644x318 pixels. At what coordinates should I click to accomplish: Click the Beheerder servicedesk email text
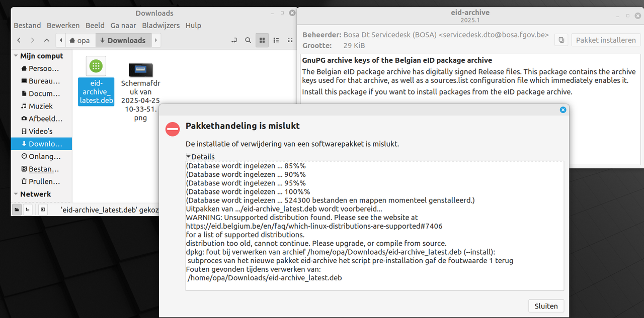coord(446,35)
